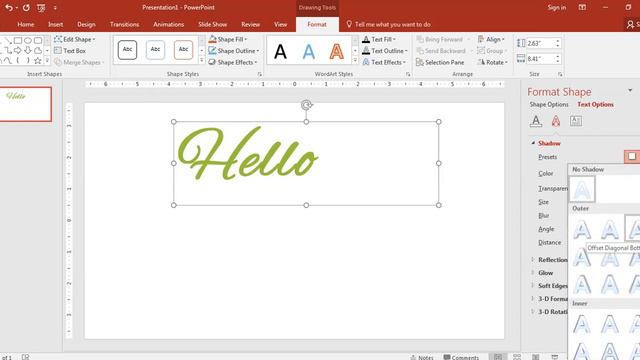Switch to the Design tab
Viewport: 640px width, 360px height.
pos(86,24)
